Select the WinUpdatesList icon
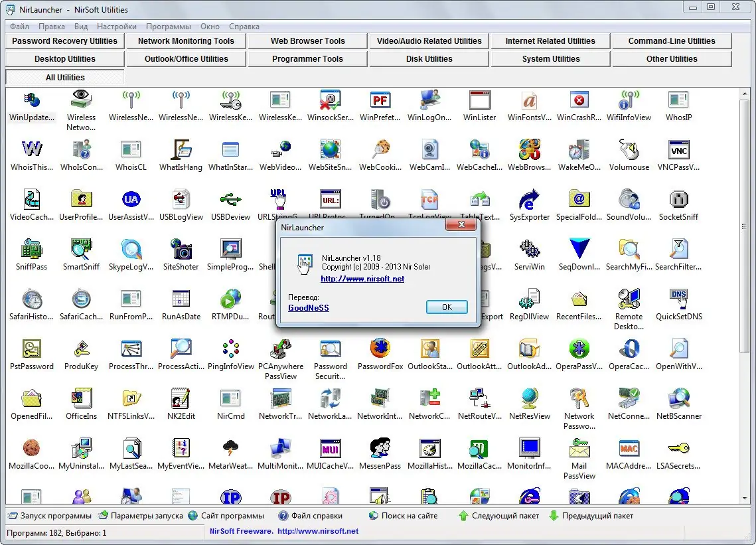The image size is (756, 545). coord(32,100)
